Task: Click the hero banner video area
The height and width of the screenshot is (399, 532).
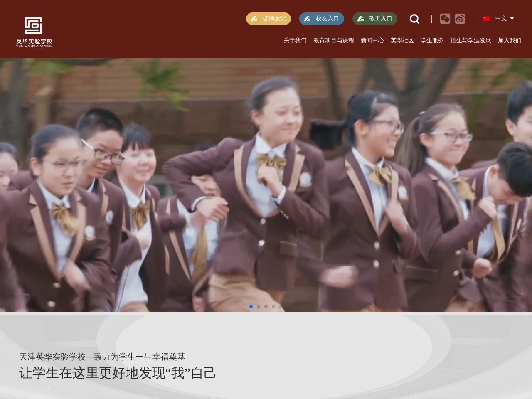Action: (266, 183)
